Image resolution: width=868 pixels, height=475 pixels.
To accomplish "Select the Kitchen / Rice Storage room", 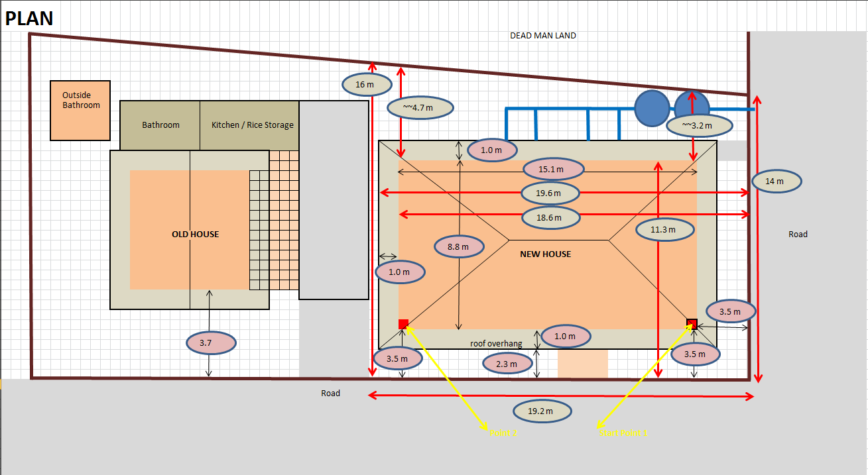I will tap(250, 125).
